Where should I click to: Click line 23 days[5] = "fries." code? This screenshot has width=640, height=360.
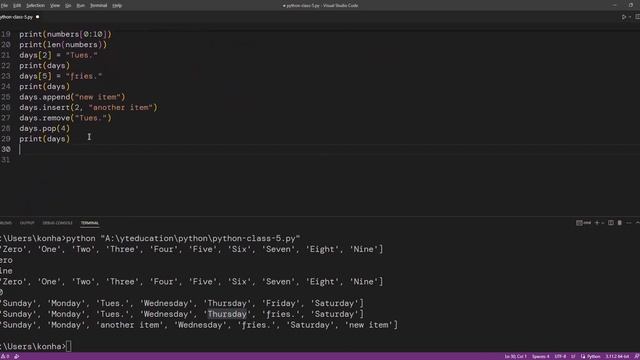click(61, 76)
